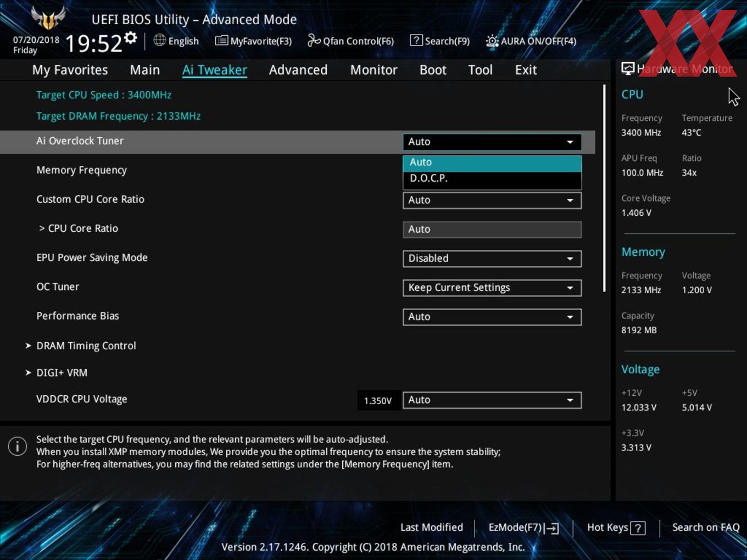Open VDDCR CPU Voltage Auto dropdown

pyautogui.click(x=492, y=400)
